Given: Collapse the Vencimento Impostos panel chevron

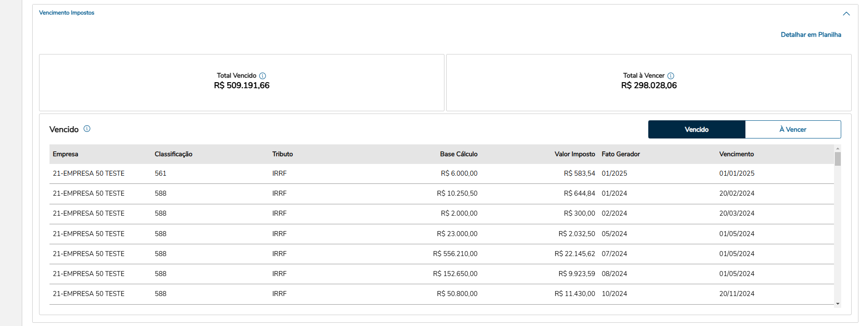Looking at the screenshot, I should click(846, 14).
